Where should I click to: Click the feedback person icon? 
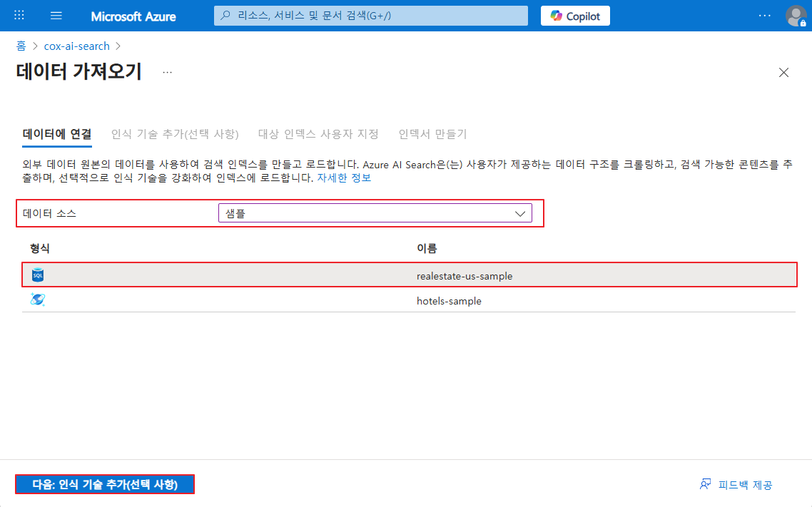[x=705, y=484]
